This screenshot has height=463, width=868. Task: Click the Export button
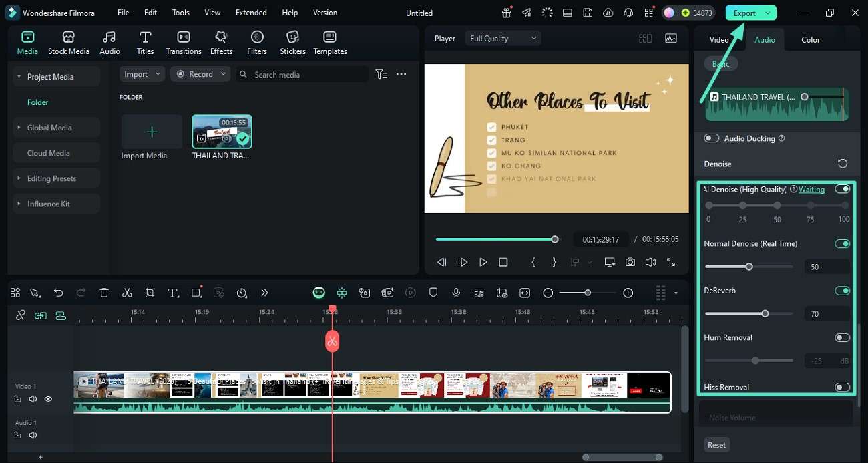[x=744, y=13]
